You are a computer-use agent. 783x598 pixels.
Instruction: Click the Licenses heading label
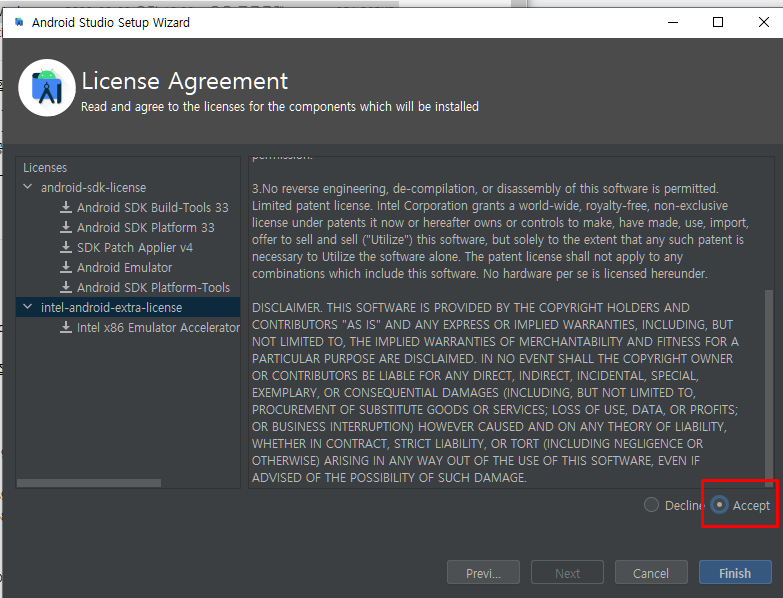45,168
